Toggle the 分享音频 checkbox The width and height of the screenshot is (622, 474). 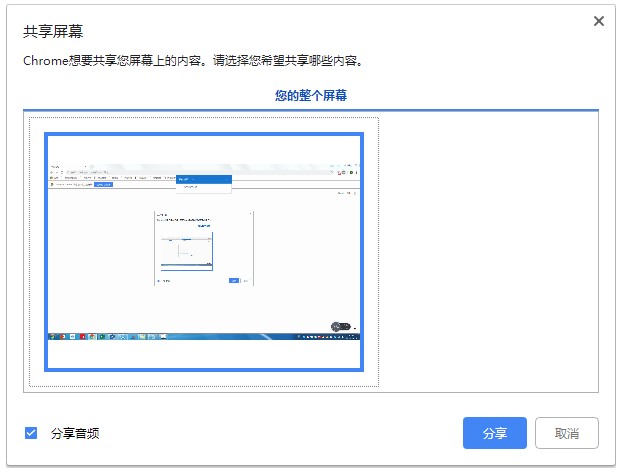[31, 433]
